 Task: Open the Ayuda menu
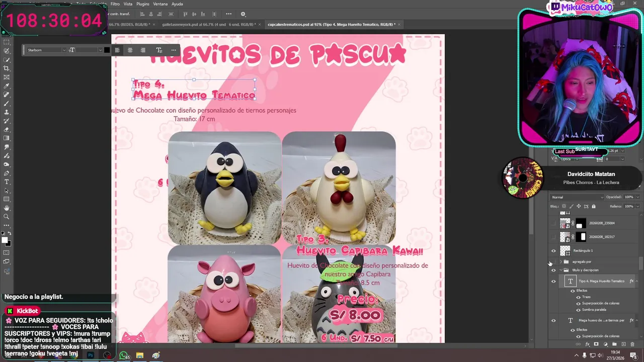[x=177, y=4]
